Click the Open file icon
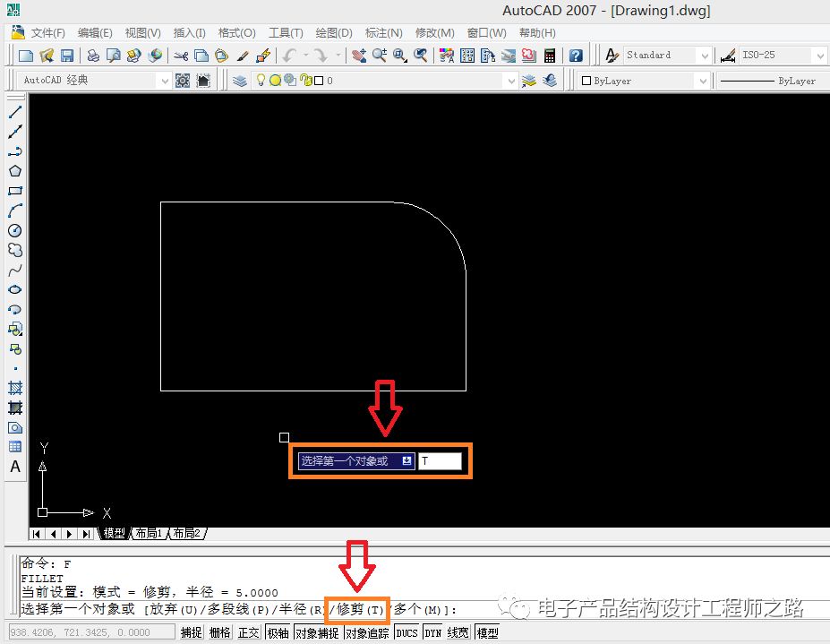The image size is (830, 644). 47,55
